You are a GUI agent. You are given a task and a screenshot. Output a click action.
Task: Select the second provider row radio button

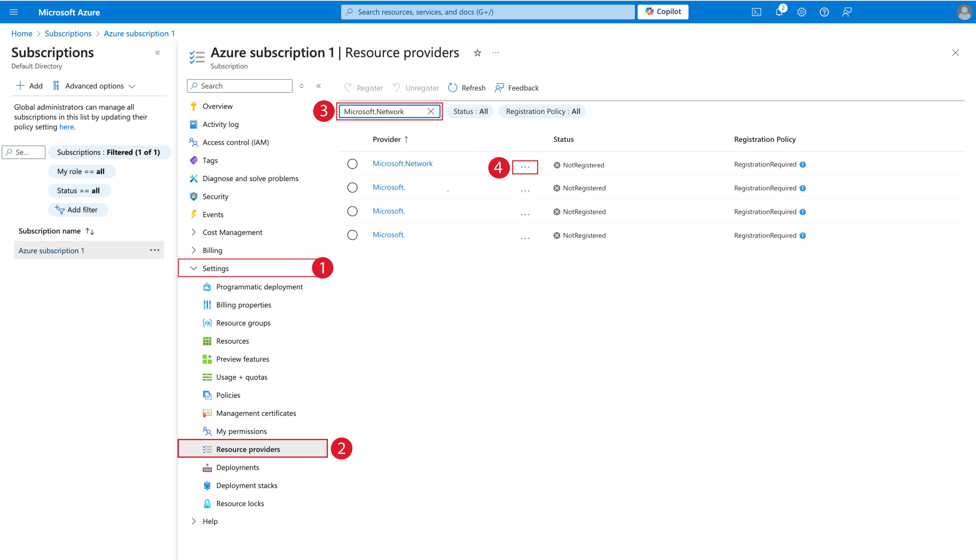coord(352,188)
